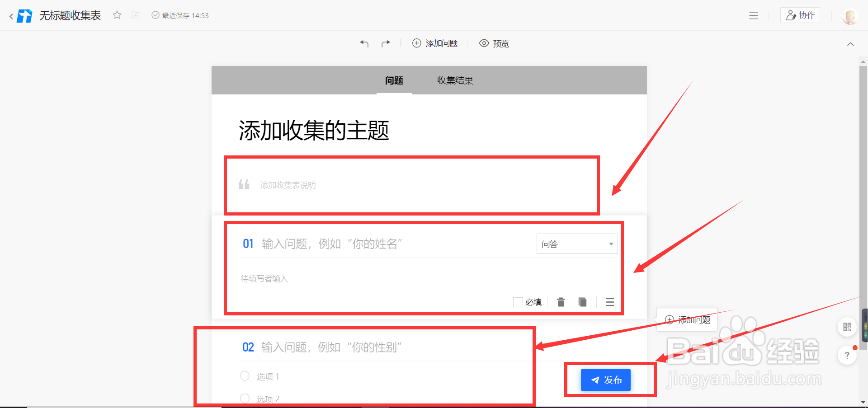The height and width of the screenshot is (408, 868).
Task: Click the redo arrow in the toolbar
Action: click(x=386, y=43)
